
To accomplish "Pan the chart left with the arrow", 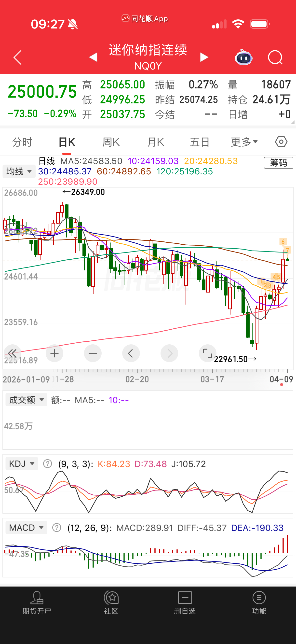I will click(x=131, y=353).
